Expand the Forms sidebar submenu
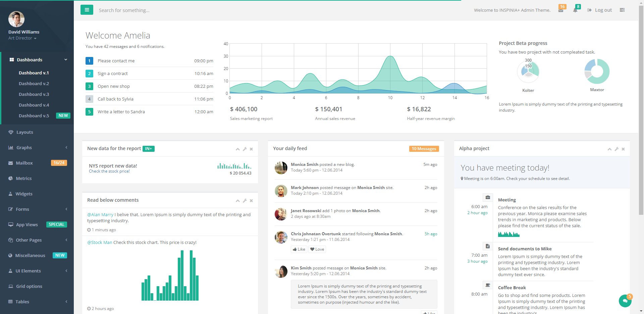 coord(37,209)
